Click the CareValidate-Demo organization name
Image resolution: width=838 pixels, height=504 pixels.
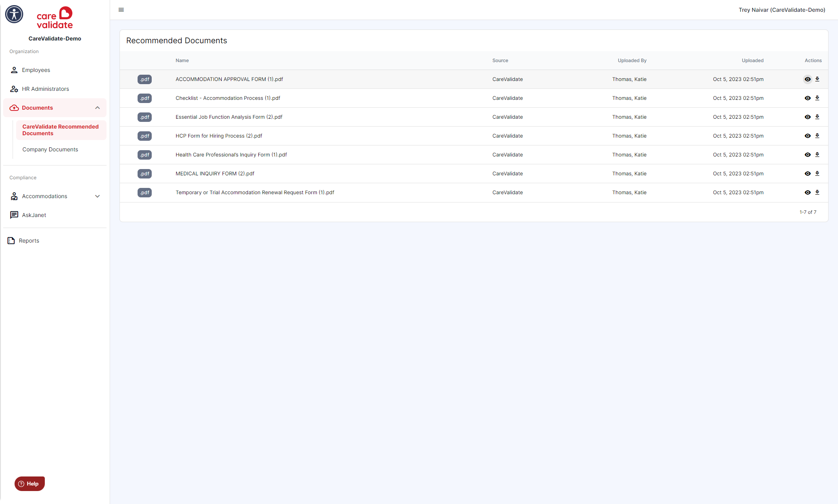[x=55, y=39]
